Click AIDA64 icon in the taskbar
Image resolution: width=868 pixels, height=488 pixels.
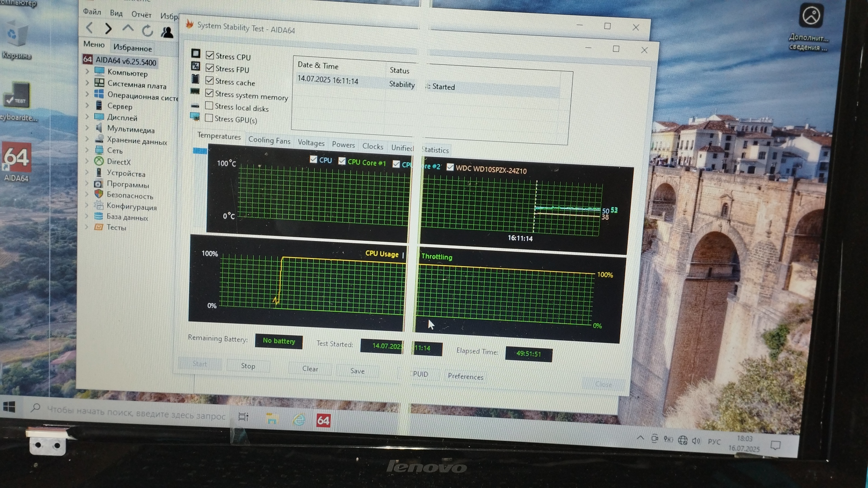click(323, 421)
